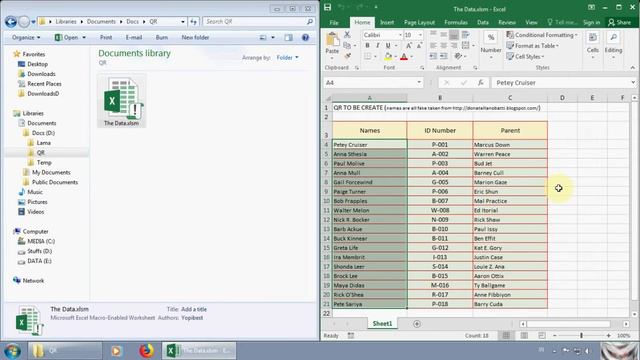Increase font size with the large A icon

(x=409, y=45)
